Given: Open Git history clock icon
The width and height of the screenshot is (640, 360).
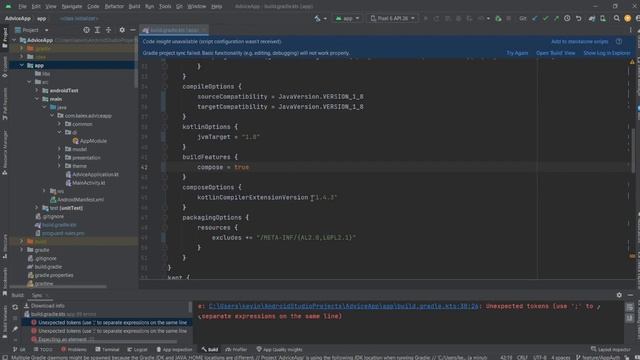Looking at the screenshot, I should [x=567, y=18].
